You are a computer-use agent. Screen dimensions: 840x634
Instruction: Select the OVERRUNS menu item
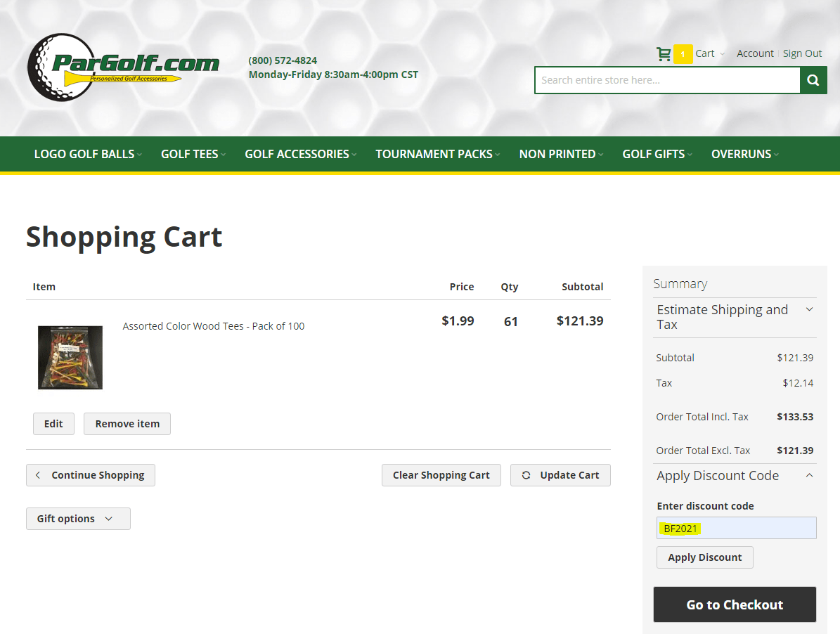coord(742,154)
